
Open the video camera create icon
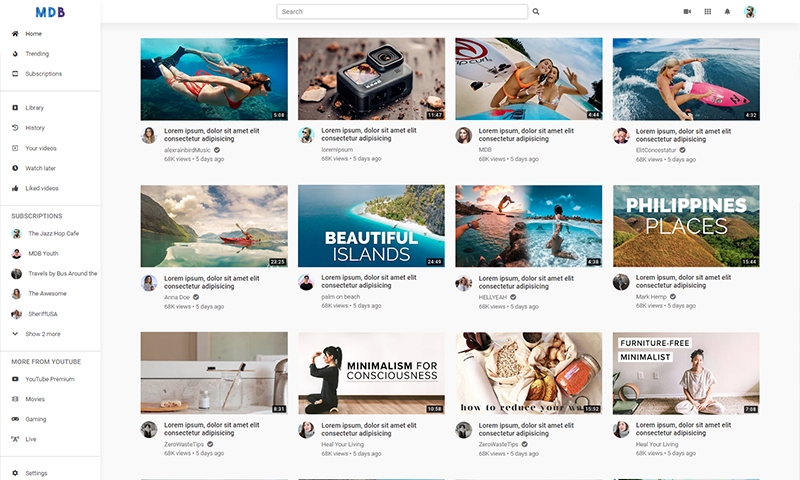tap(687, 11)
